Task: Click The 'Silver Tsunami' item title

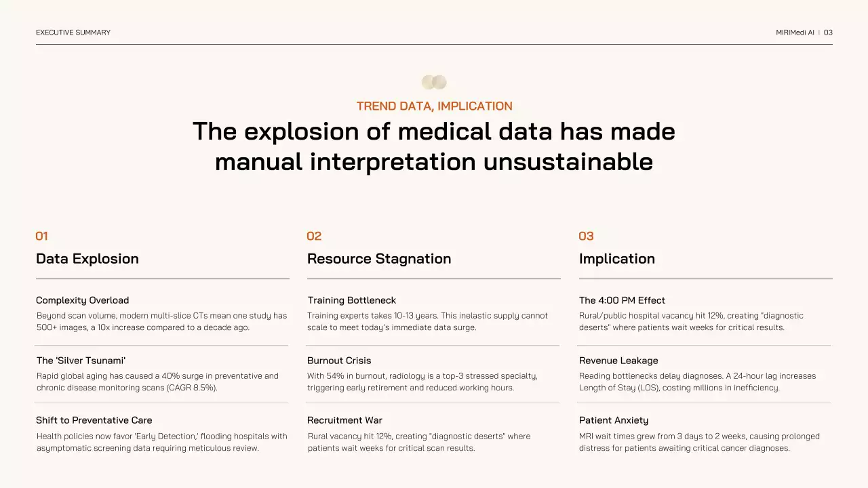Action: (81, 361)
